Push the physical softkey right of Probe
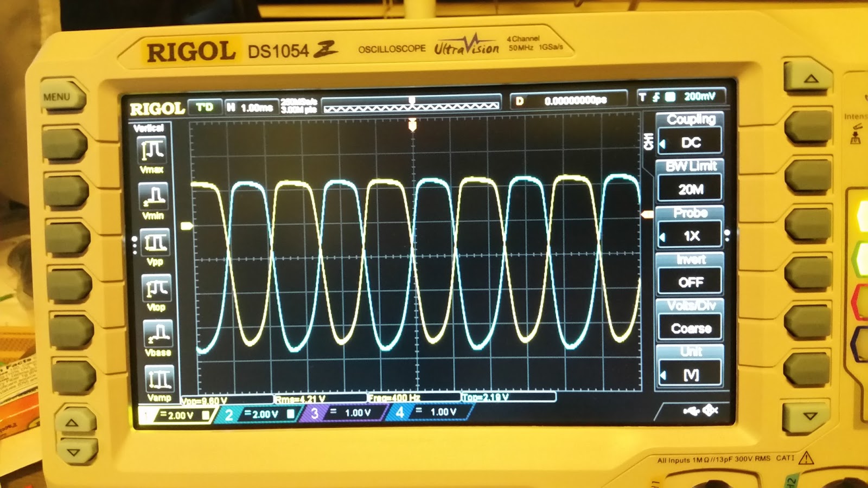 pos(807,224)
